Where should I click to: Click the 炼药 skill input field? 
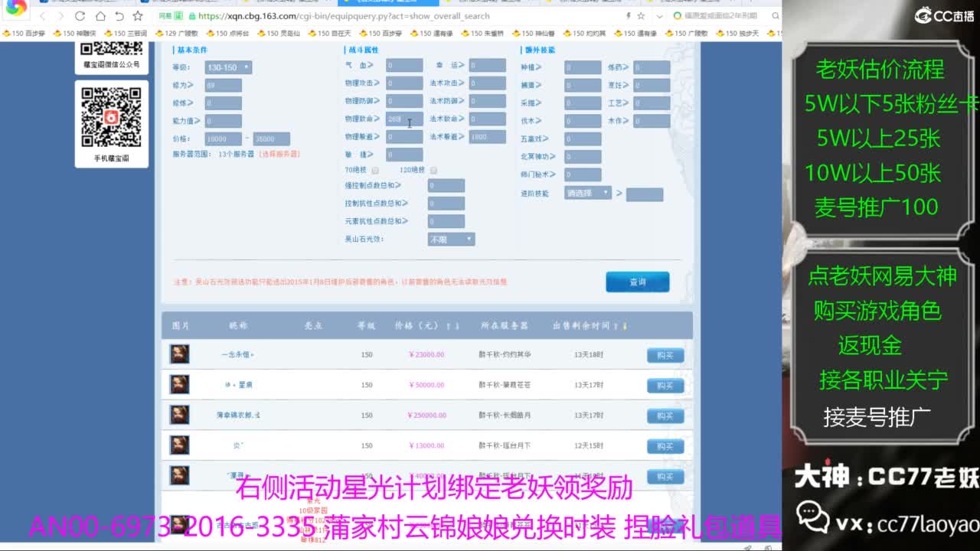(x=652, y=67)
